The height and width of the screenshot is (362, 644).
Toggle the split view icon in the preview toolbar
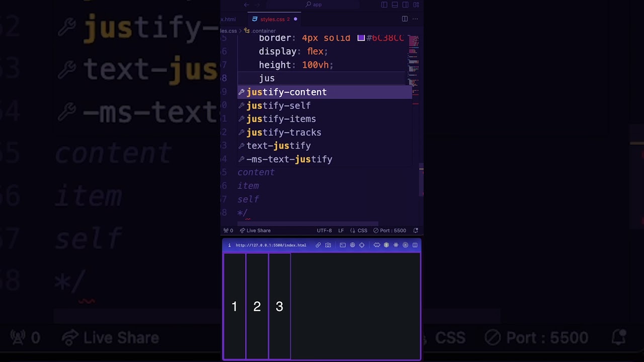[415, 245]
